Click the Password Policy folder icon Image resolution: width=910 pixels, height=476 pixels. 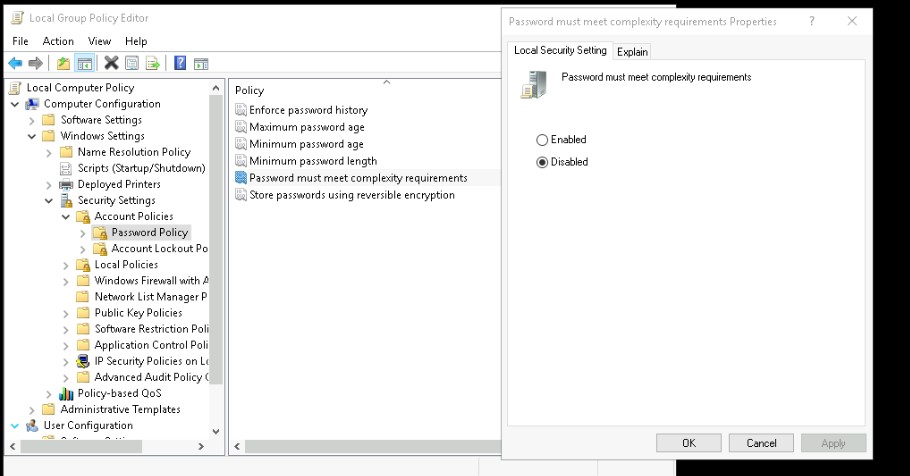point(100,233)
